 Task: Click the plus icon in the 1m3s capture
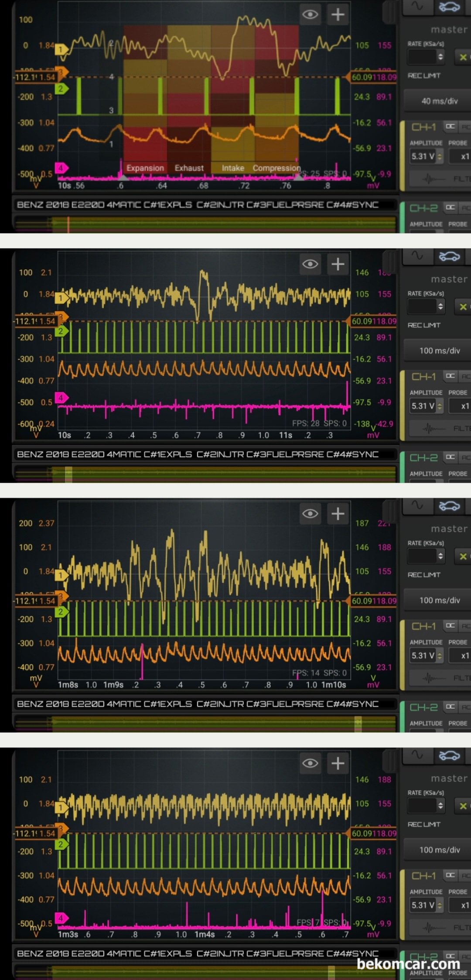click(x=338, y=763)
